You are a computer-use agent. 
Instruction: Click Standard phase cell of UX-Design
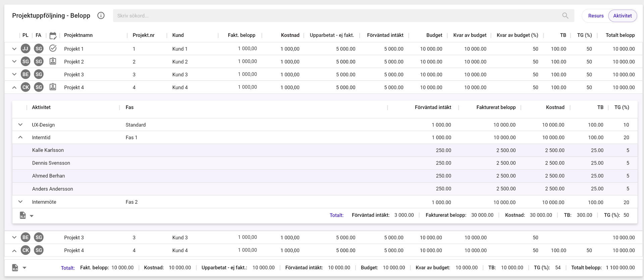[x=136, y=125]
